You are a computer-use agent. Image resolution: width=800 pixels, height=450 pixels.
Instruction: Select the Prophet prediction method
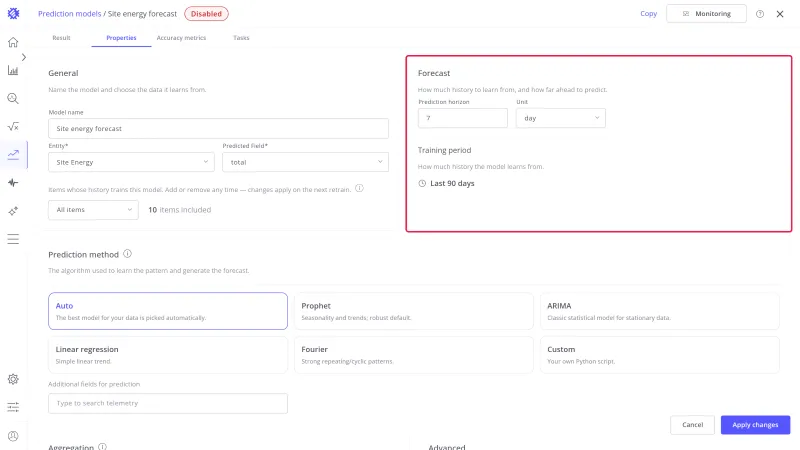(x=414, y=311)
